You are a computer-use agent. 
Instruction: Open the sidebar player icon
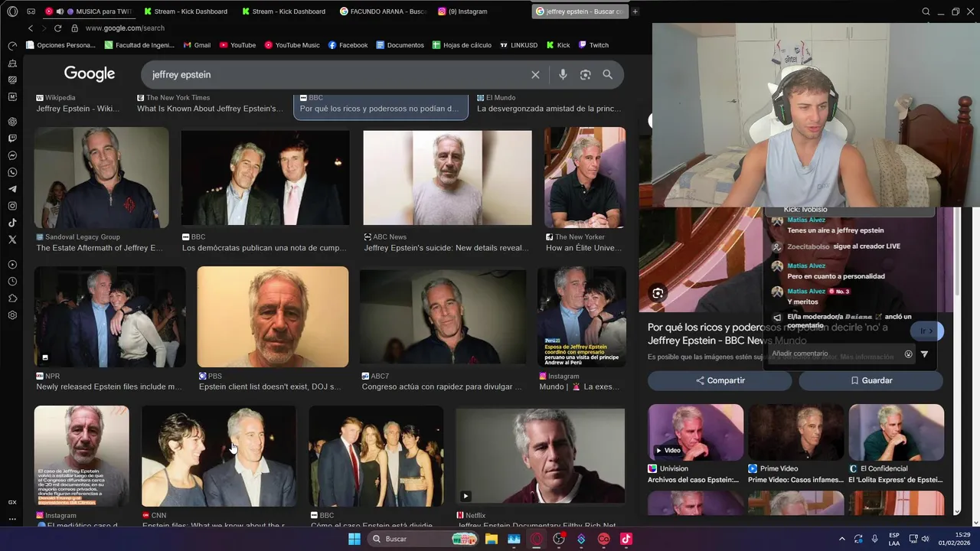12,265
